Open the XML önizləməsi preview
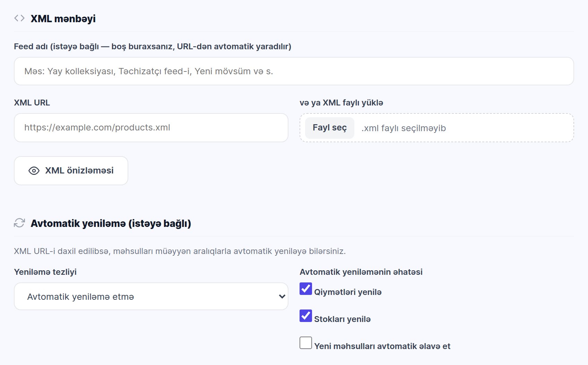The width and height of the screenshot is (588, 365). tap(71, 171)
